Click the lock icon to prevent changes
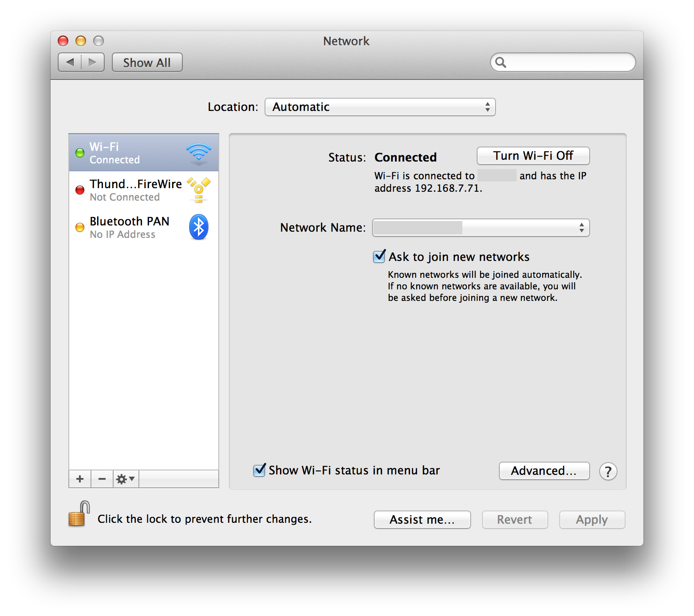This screenshot has width=694, height=616. (79, 514)
